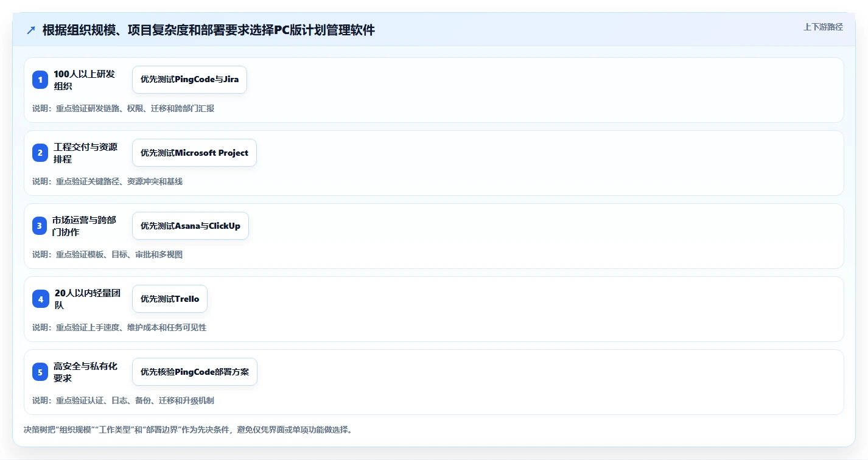This screenshot has width=868, height=460.
Task: Click the number 5 badge
Action: coord(40,372)
